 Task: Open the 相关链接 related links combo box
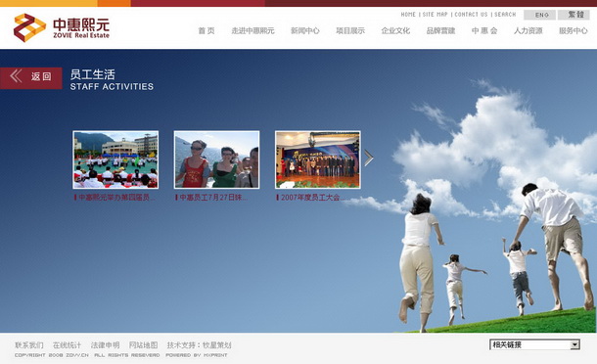click(534, 345)
